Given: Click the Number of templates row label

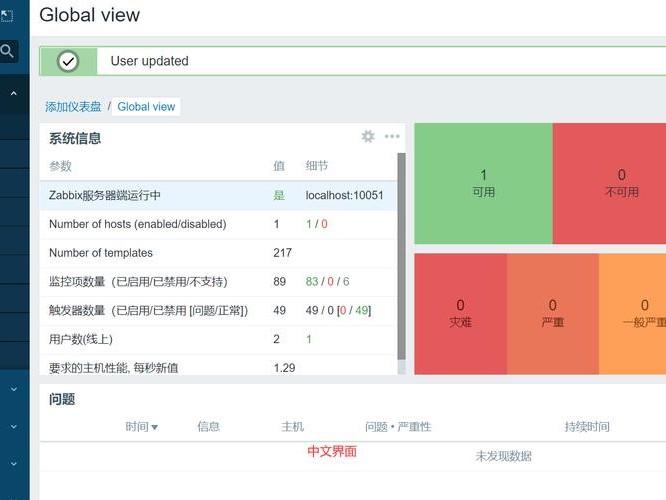Looking at the screenshot, I should coord(101,253).
